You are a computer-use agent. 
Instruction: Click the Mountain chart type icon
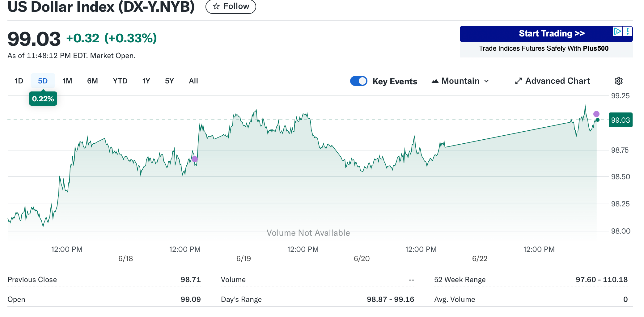pyautogui.click(x=435, y=81)
